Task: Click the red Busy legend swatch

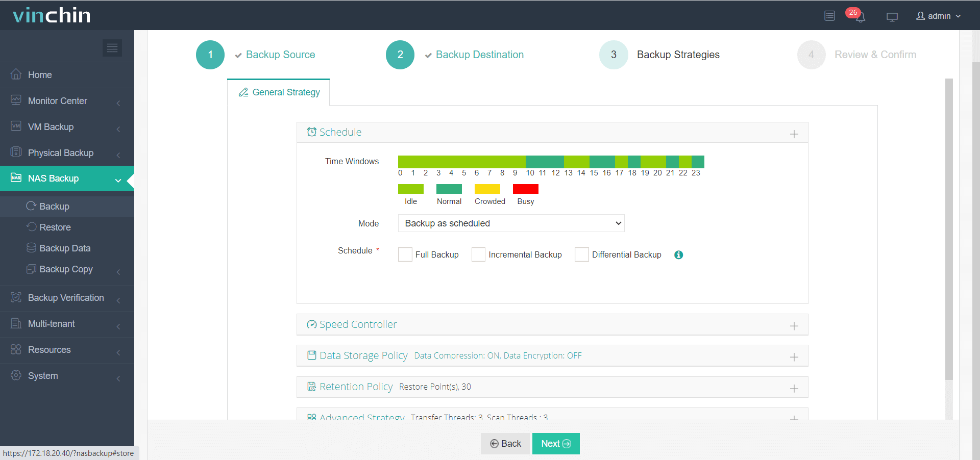Action: pos(525,189)
